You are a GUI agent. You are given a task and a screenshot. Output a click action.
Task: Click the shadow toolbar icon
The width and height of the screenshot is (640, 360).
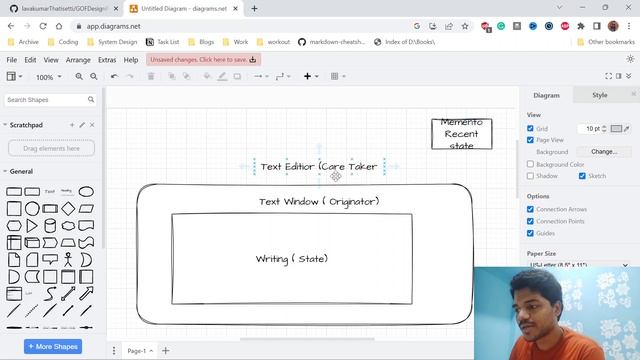coord(237,76)
